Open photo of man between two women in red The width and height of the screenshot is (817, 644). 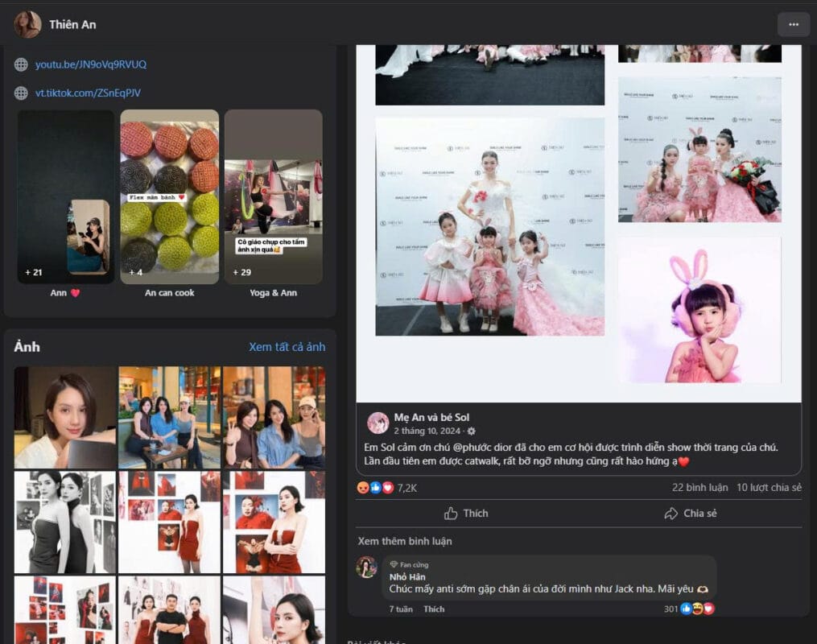(x=169, y=609)
